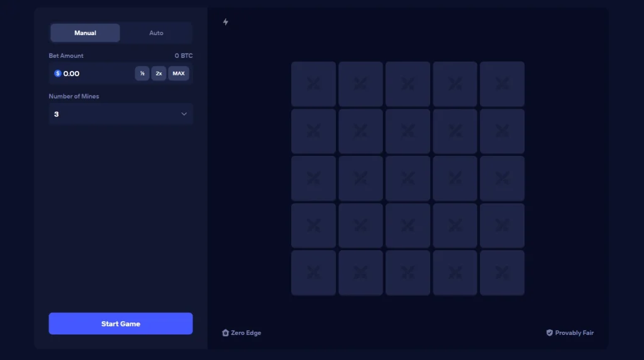Screen dimensions: 644x360
Task: Set the bet to MAX
Action: (x=178, y=74)
